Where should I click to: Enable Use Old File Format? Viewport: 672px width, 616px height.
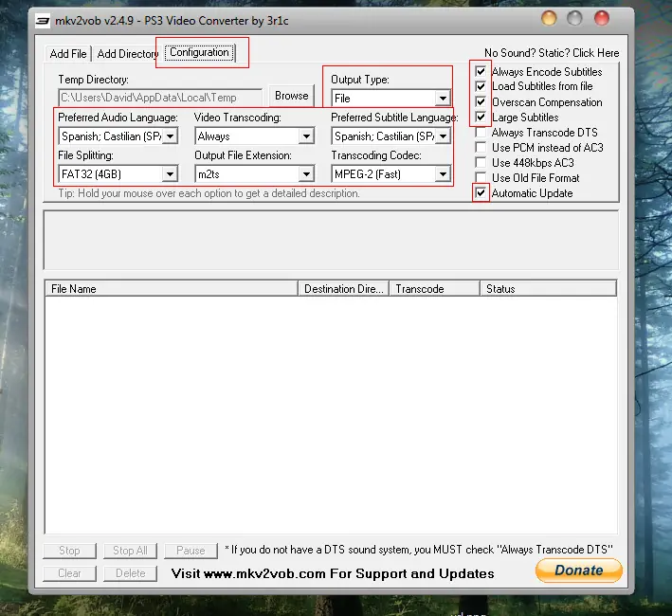(x=481, y=178)
